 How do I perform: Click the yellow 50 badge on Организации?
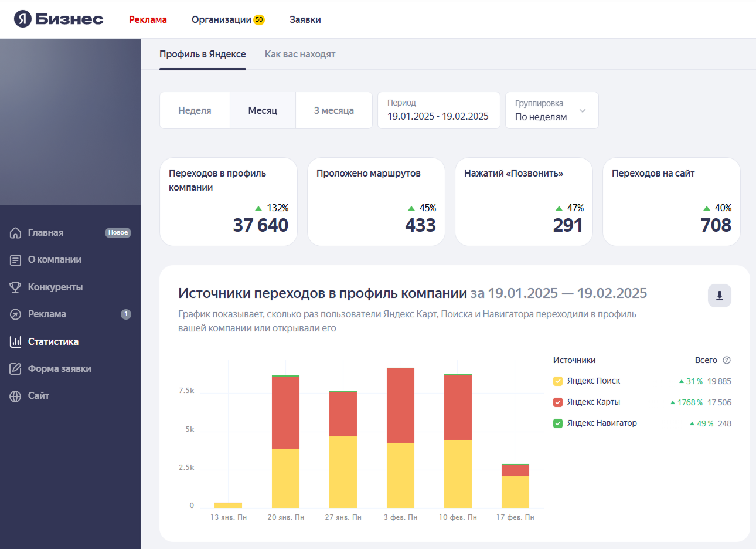[x=259, y=19]
